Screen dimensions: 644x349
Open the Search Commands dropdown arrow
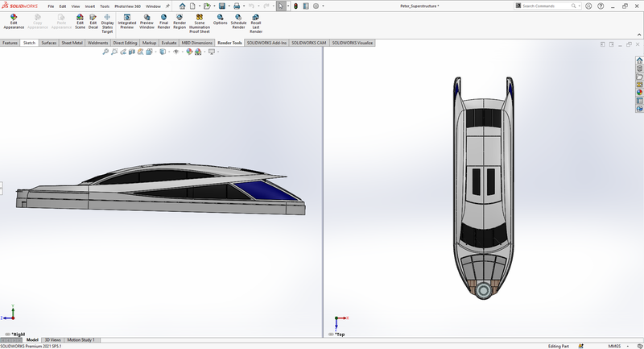point(579,6)
